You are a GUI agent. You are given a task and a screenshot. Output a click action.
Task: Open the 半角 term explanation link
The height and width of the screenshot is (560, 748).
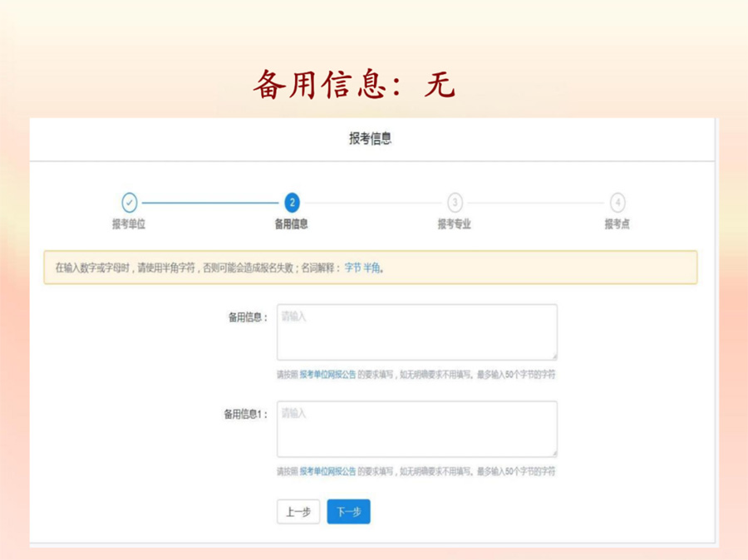372,268
